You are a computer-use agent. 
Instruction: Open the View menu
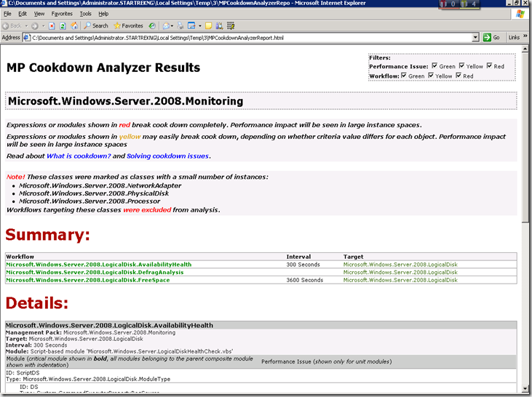coord(39,14)
